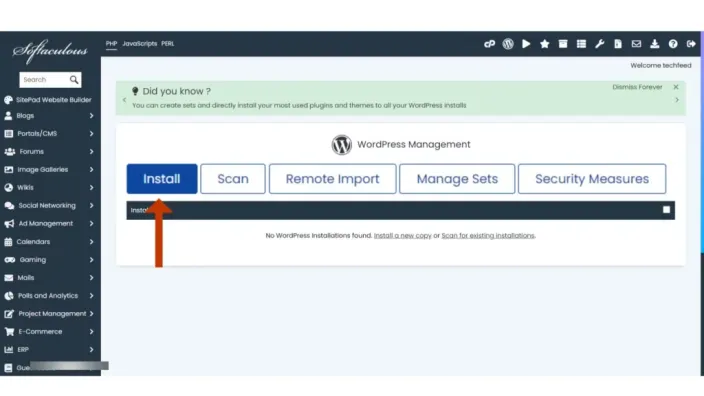
Task: Click the Wikis globe icon
Action: point(9,188)
